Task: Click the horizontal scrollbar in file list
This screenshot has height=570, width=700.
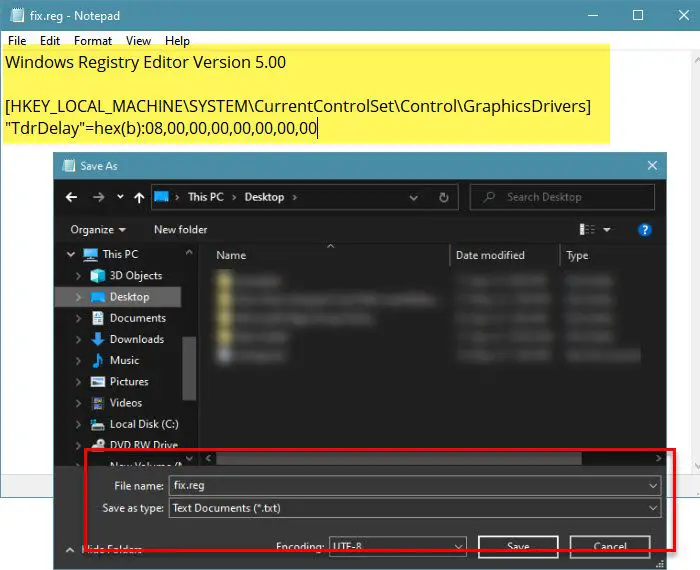Action: [x=399, y=458]
